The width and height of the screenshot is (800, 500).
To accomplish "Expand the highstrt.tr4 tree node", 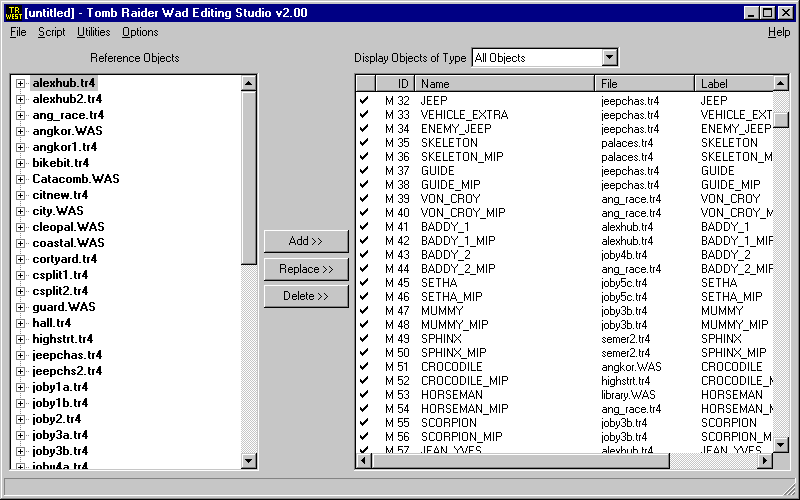I will tap(20, 339).
